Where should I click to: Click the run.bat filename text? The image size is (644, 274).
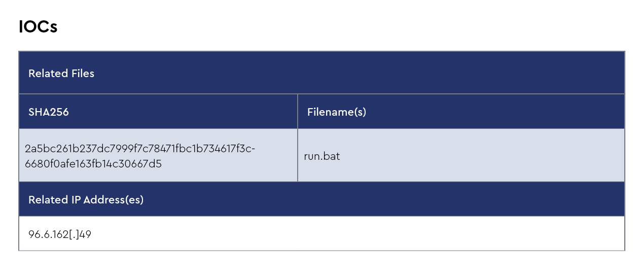(x=322, y=156)
